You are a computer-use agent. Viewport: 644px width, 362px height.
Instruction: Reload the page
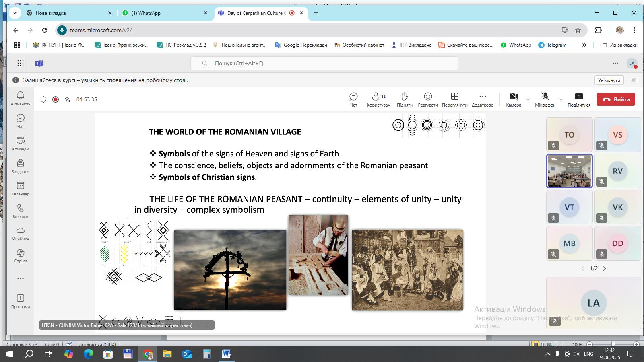point(45,30)
